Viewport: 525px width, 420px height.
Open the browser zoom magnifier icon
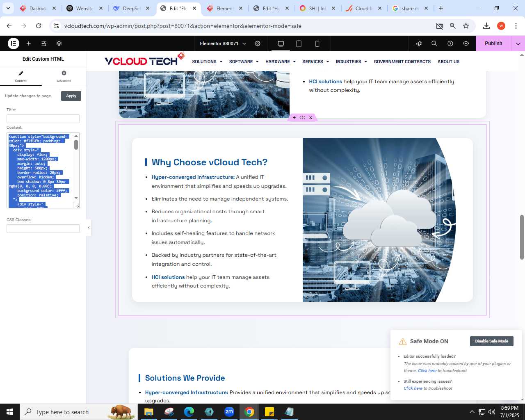pos(453,26)
